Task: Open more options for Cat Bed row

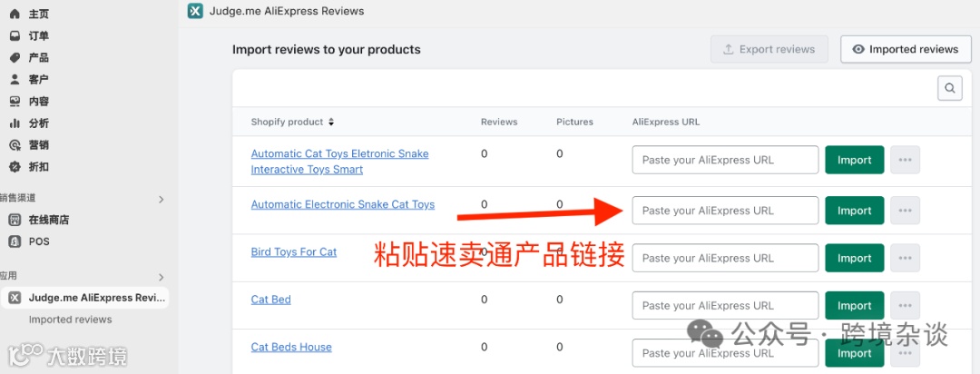Action: tap(905, 306)
